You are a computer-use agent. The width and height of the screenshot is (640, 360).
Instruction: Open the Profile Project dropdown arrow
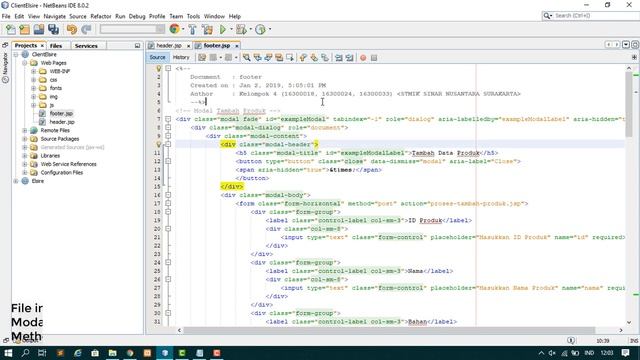270,29
